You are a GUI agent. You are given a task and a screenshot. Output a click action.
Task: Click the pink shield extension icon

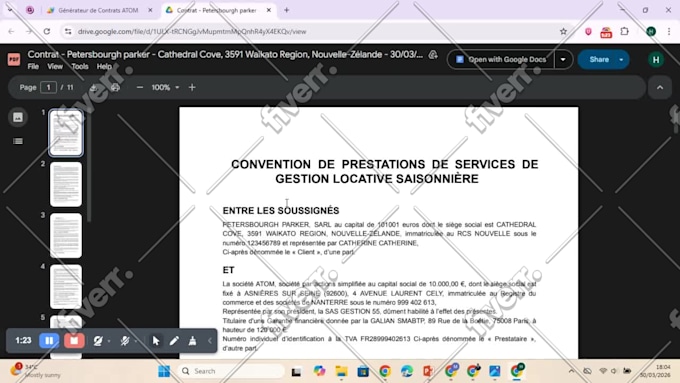[588, 31]
